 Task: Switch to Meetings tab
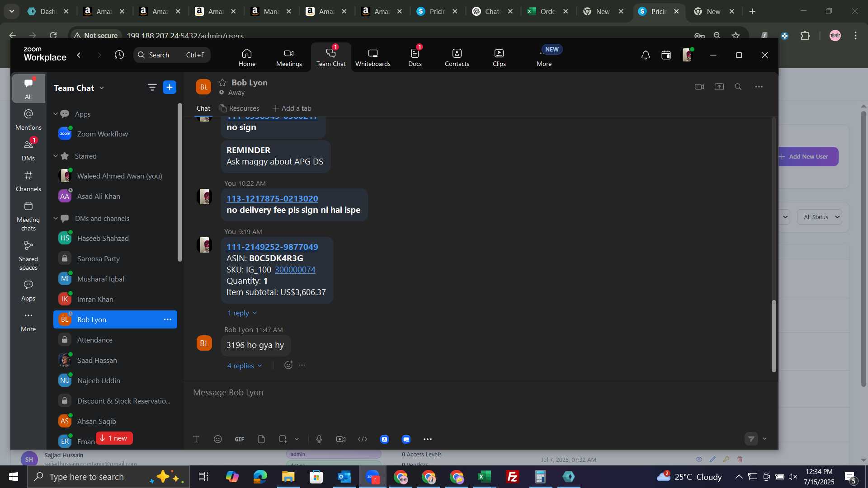point(289,57)
